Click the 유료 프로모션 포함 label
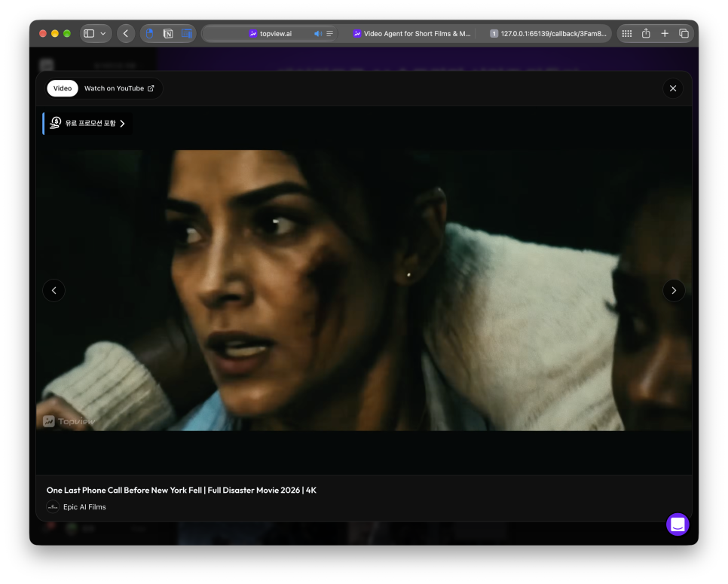The image size is (728, 584). pos(90,123)
